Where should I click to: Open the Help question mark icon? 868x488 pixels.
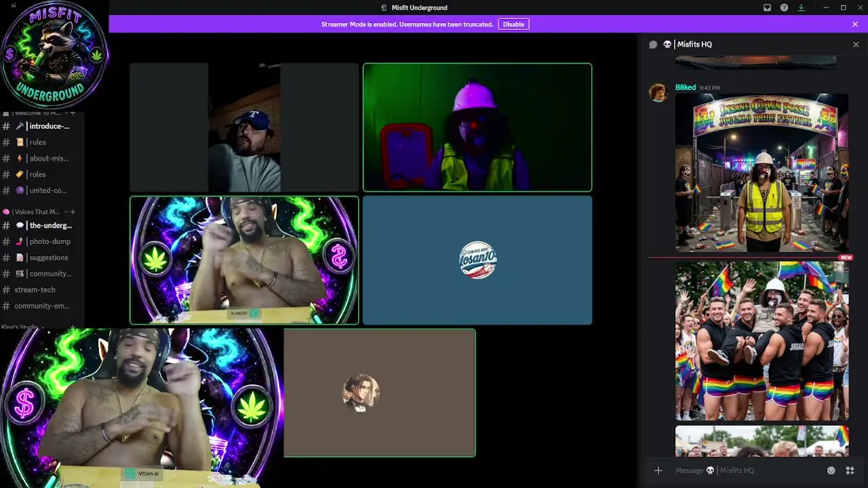click(784, 7)
